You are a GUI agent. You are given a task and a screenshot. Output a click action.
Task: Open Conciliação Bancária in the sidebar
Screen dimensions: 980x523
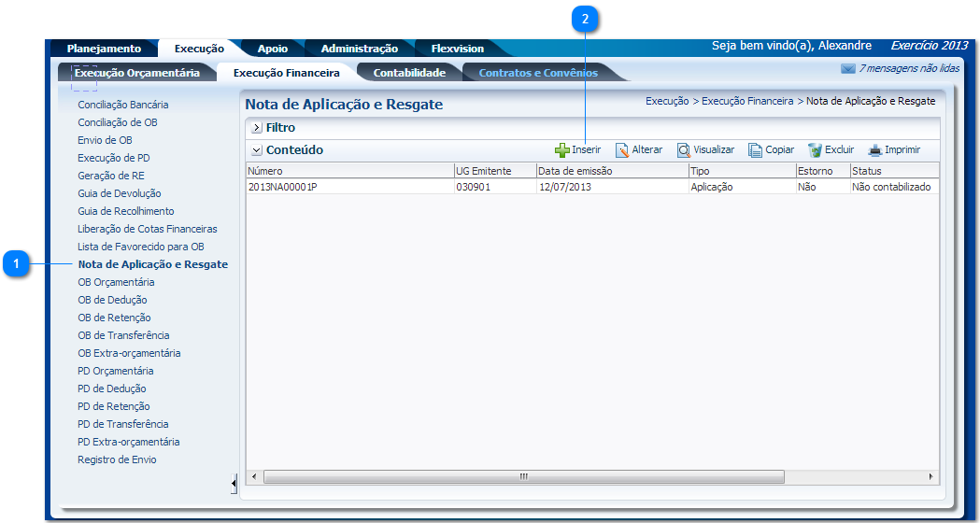pyautogui.click(x=123, y=105)
